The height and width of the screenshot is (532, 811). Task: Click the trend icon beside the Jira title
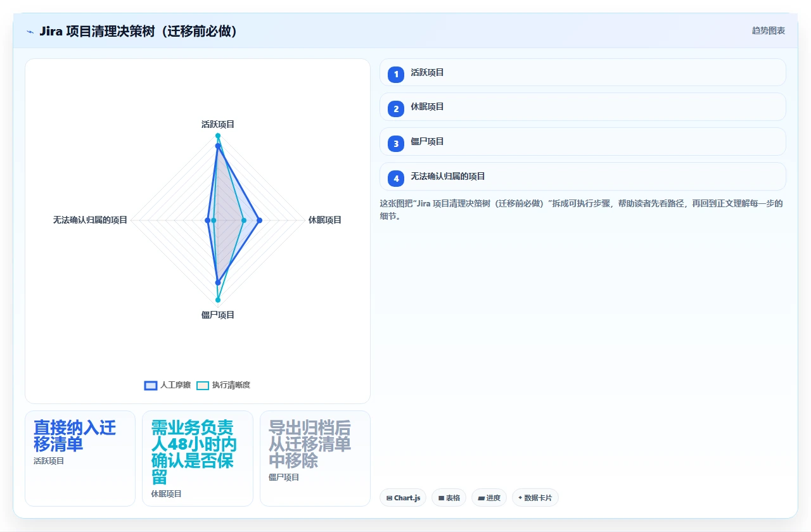pos(30,32)
